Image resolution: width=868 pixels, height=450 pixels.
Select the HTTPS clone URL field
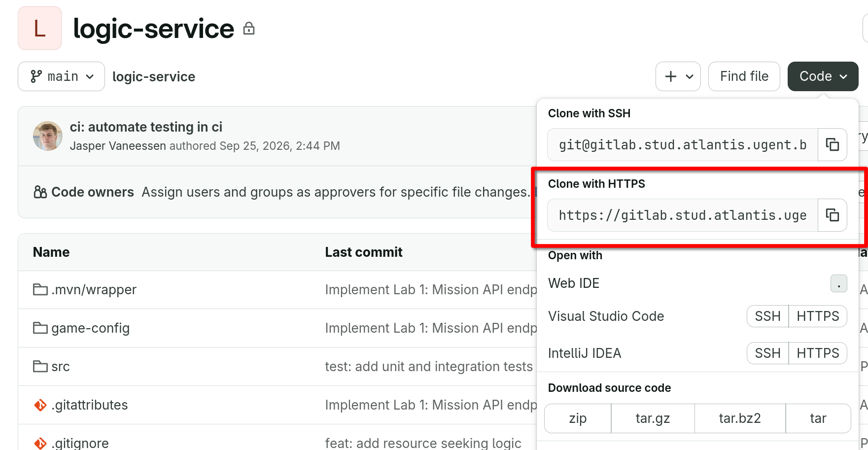[x=683, y=215]
